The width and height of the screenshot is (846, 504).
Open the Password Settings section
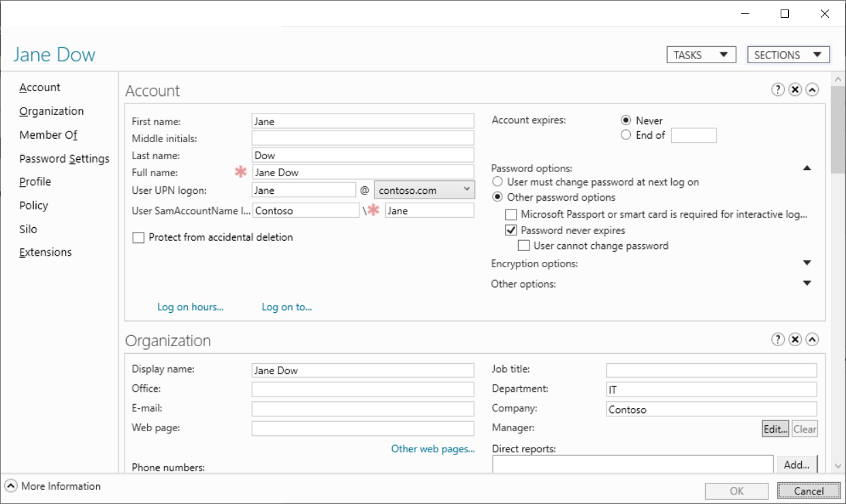point(64,158)
